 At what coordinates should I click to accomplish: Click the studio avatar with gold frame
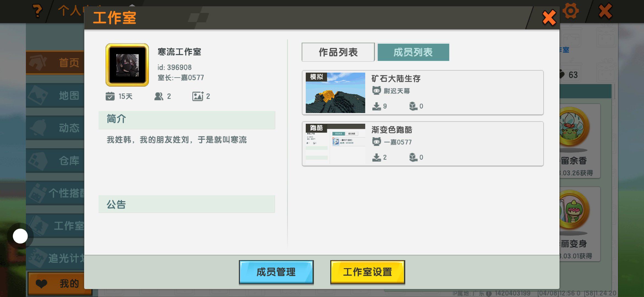pos(127,65)
